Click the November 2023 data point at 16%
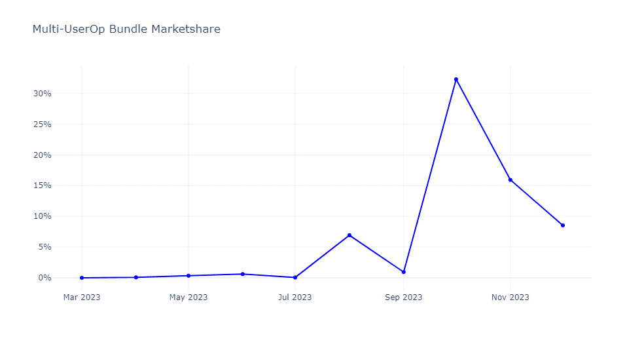 tap(510, 180)
